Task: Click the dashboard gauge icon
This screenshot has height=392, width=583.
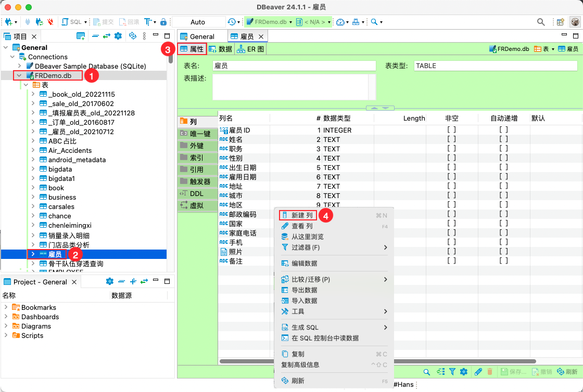Action: coord(340,22)
